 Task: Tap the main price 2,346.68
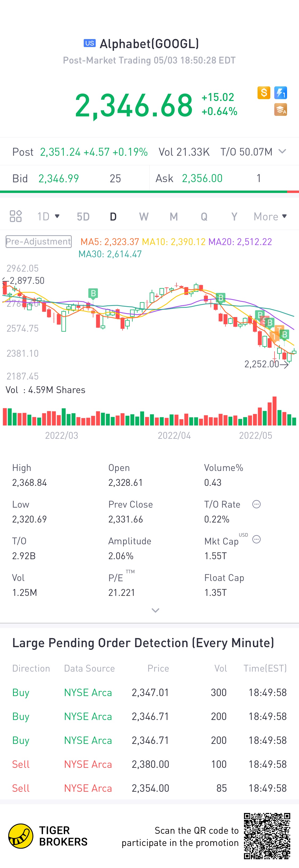click(x=134, y=106)
